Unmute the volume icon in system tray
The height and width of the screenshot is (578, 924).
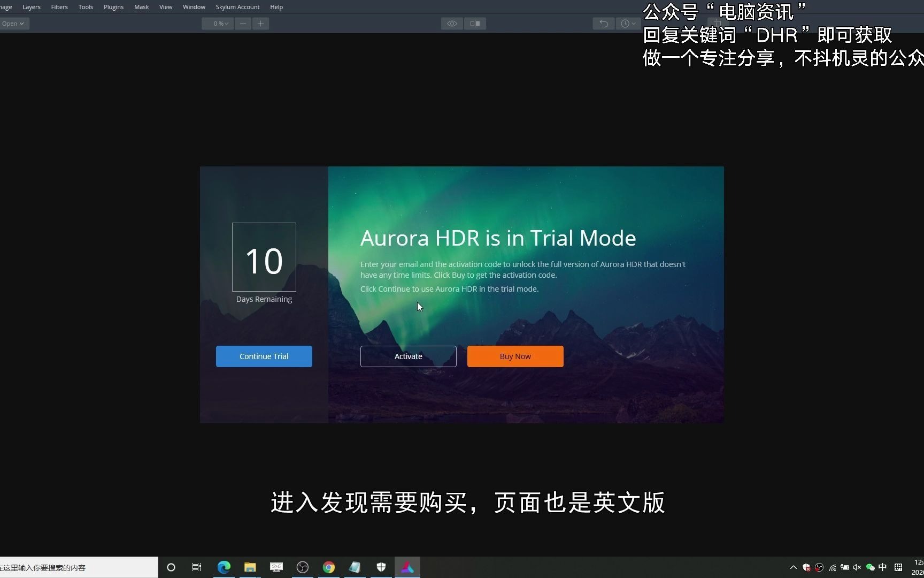pos(858,567)
